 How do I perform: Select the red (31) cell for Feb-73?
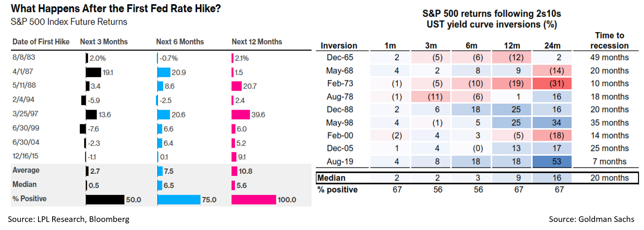[552, 84]
